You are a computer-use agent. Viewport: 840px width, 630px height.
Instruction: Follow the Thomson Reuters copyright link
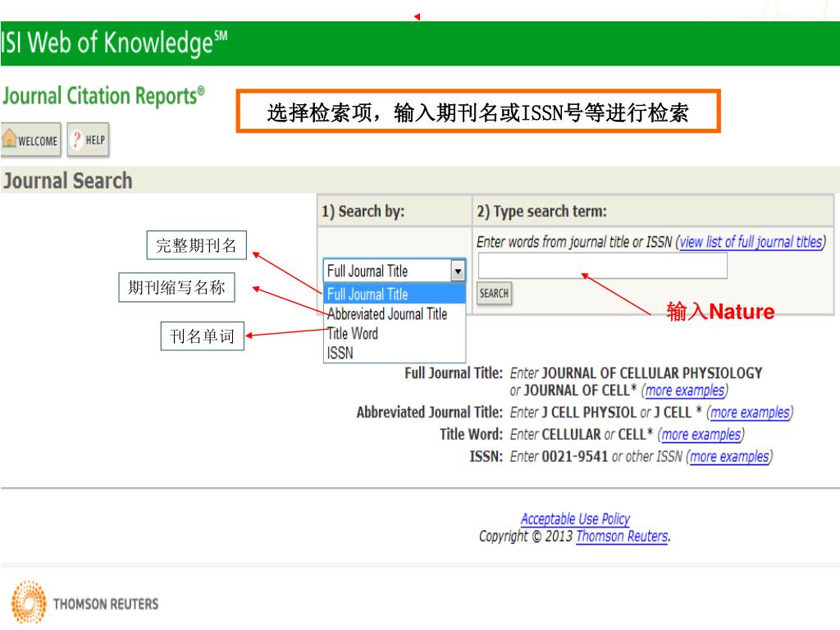tap(622, 536)
